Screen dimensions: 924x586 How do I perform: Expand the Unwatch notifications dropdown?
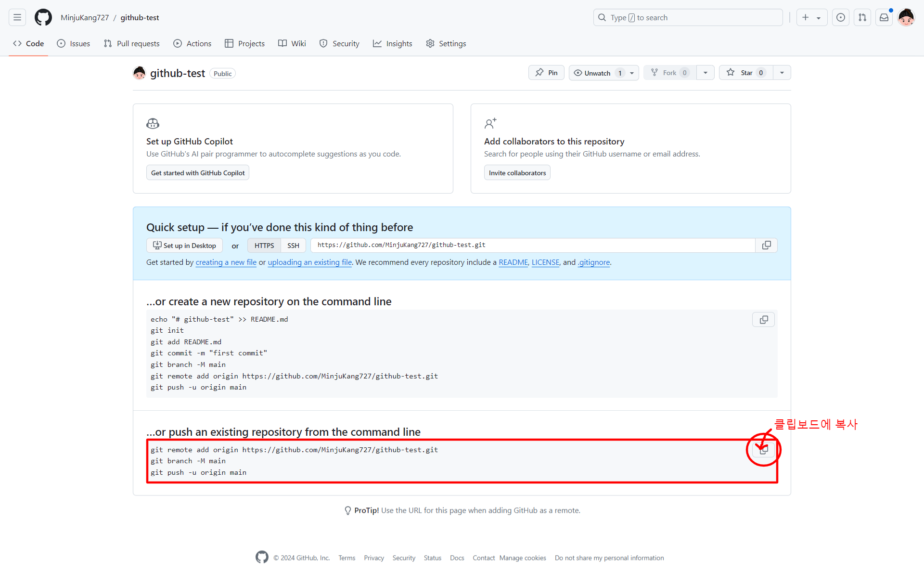632,73
